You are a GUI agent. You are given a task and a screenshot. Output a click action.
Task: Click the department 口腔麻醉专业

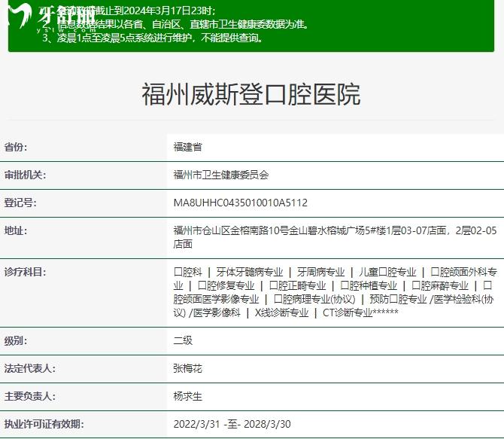[440, 285]
